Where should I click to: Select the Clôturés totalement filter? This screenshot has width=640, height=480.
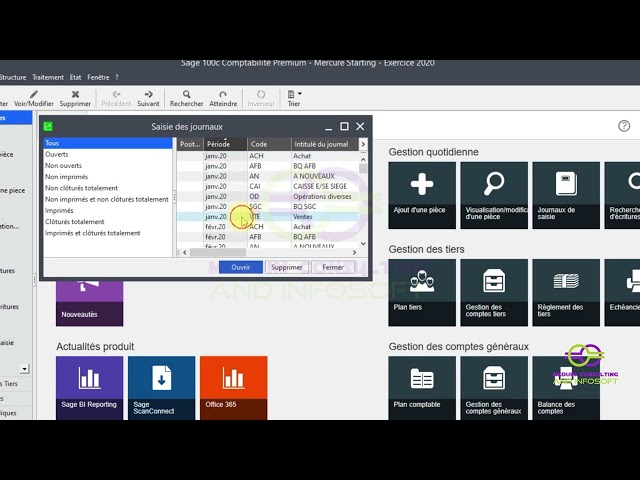pos(108,222)
